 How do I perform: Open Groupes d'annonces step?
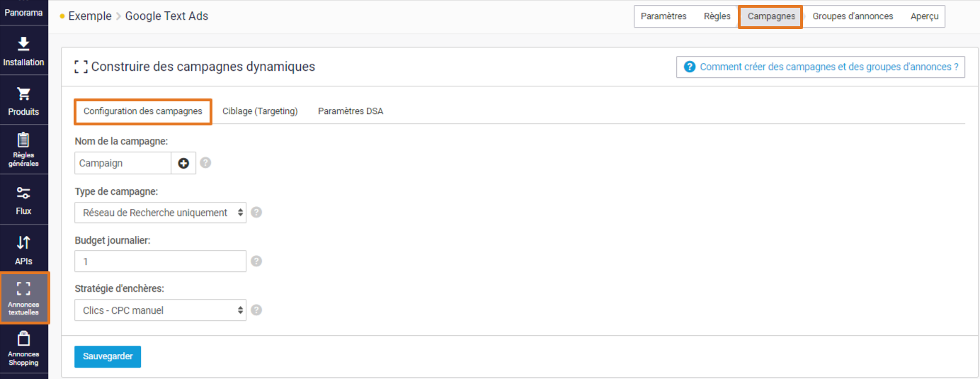(853, 16)
